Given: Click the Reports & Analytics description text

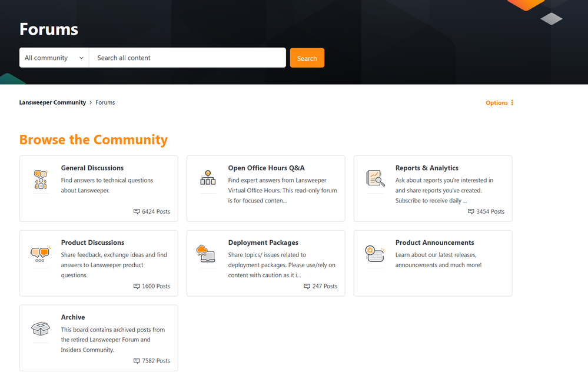Looking at the screenshot, I should tap(444, 190).
